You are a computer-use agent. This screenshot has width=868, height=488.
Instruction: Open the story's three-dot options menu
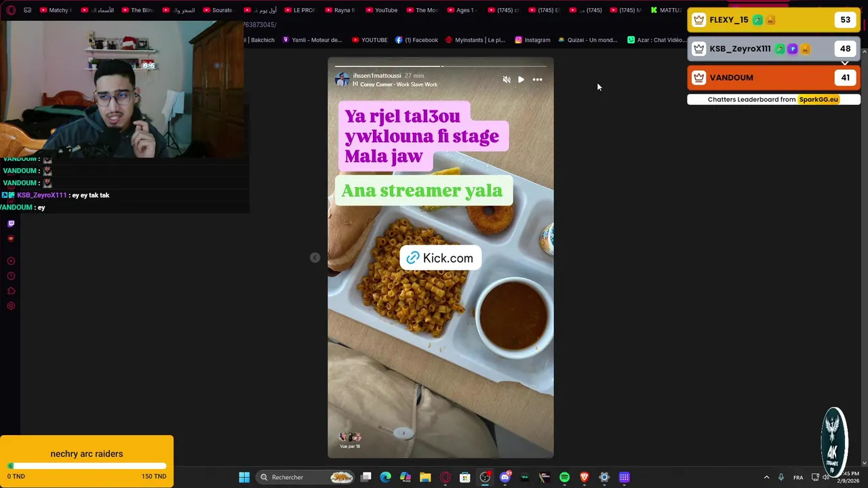coord(537,80)
